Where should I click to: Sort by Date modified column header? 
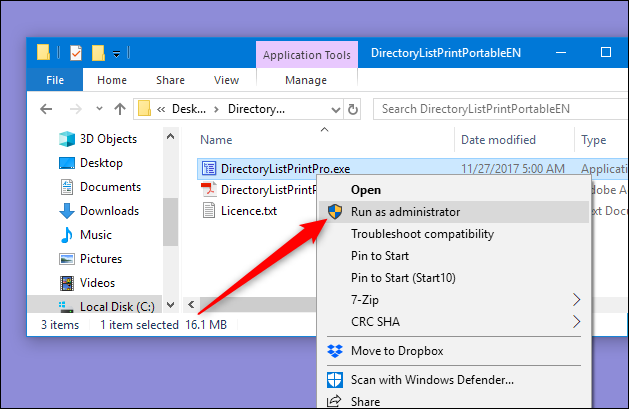(x=498, y=140)
